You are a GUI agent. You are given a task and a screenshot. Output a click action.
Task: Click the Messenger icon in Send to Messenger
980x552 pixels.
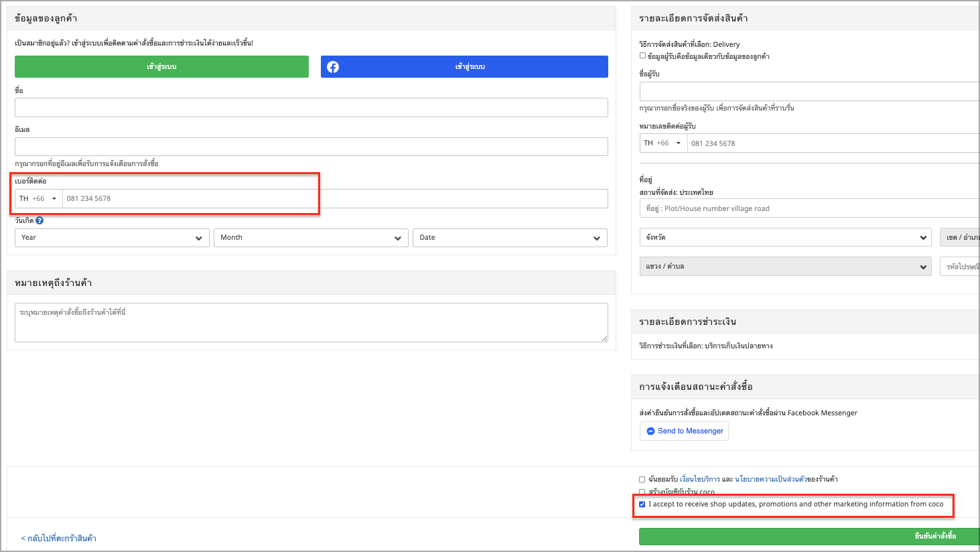pos(650,431)
